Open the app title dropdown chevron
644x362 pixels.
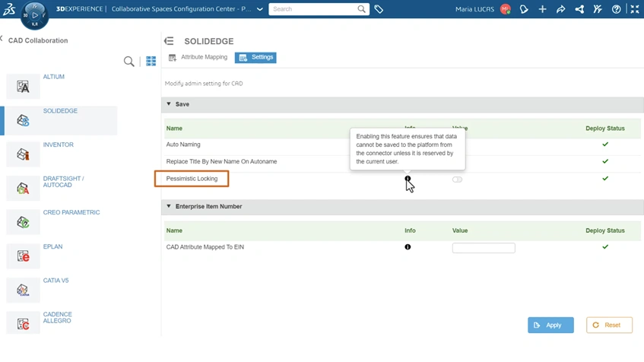point(260,9)
